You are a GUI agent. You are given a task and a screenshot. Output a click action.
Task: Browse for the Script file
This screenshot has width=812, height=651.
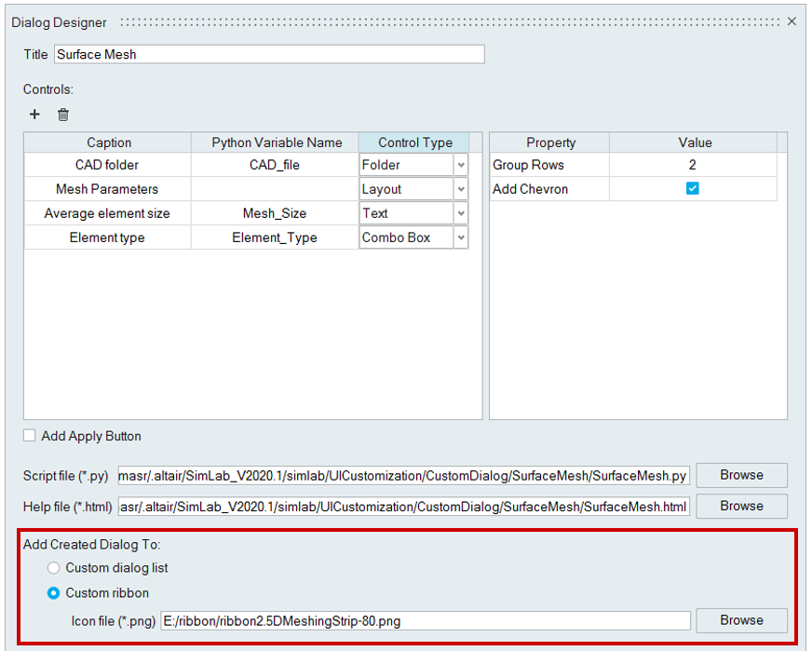coord(741,475)
